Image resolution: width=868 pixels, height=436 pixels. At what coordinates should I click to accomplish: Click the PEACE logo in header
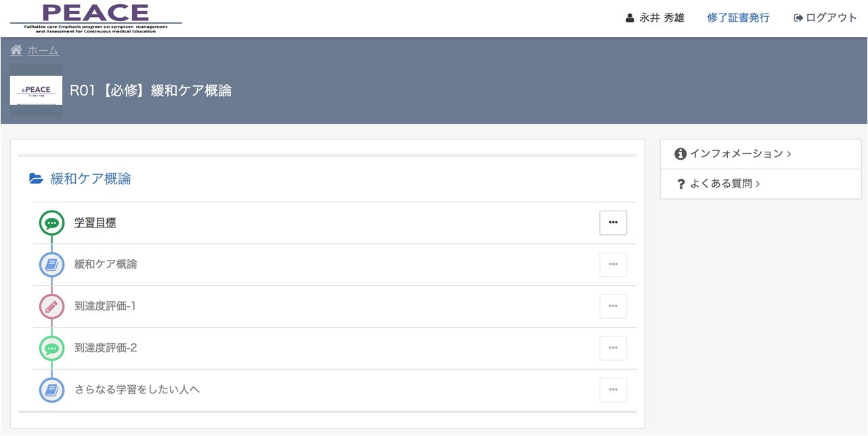pyautogui.click(x=95, y=18)
